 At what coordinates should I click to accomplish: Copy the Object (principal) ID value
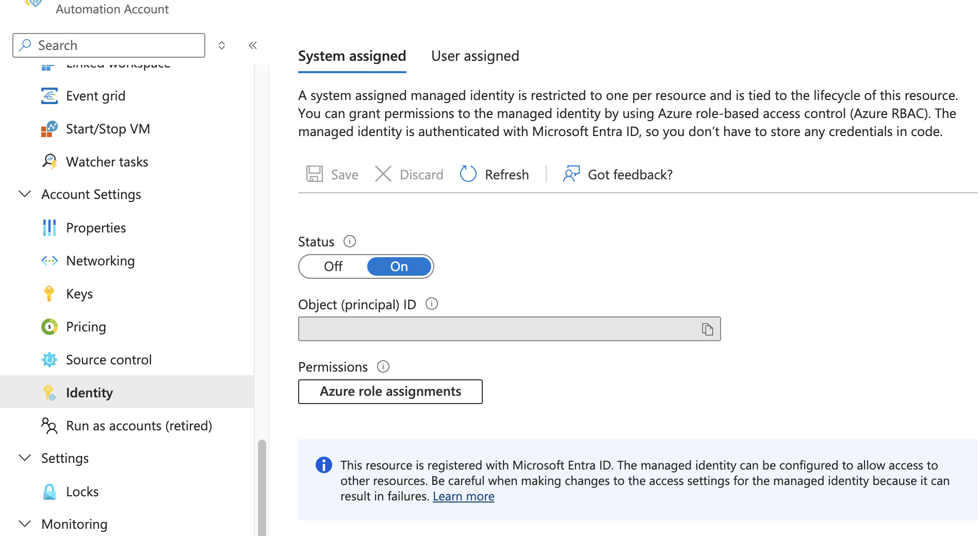pos(707,329)
